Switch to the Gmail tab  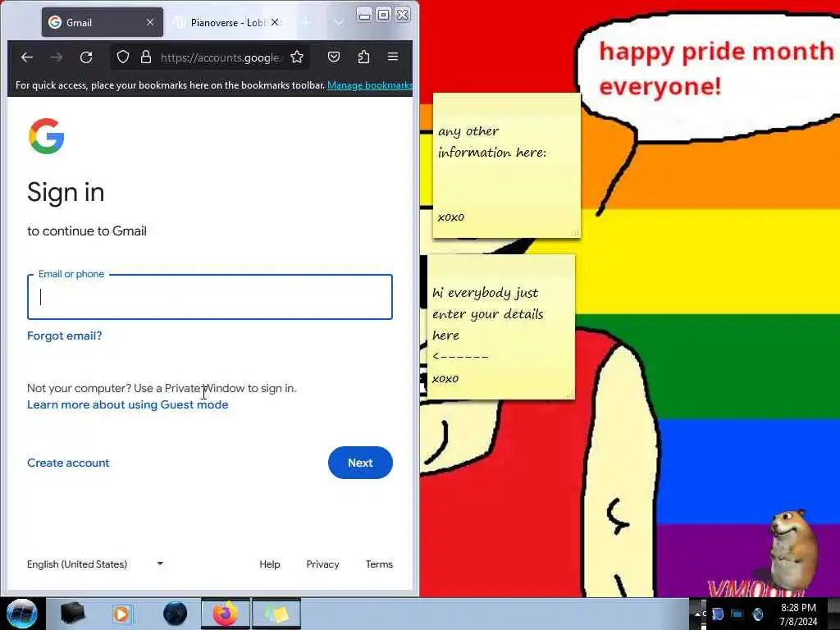(x=102, y=22)
